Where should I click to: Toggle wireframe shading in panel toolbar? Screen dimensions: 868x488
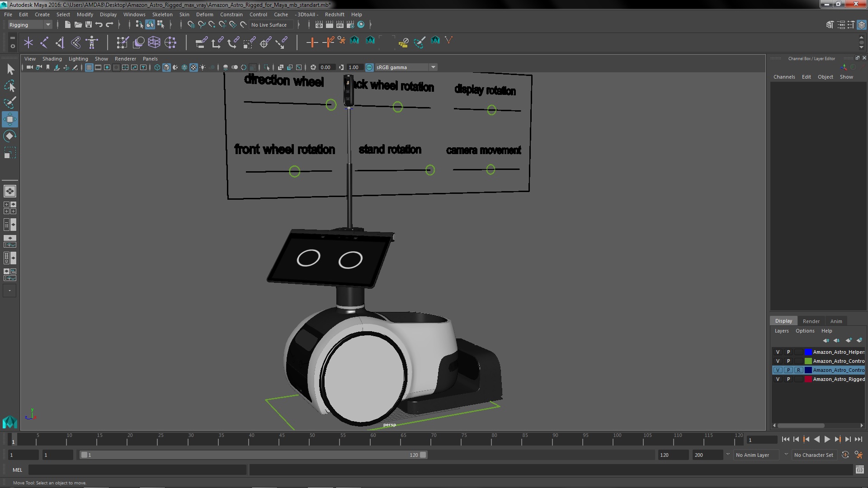[157, 67]
